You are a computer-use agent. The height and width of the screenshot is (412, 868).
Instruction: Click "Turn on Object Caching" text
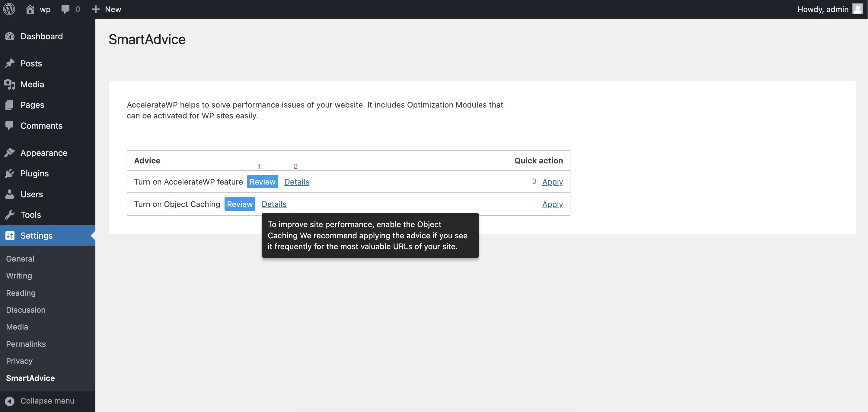[177, 204]
